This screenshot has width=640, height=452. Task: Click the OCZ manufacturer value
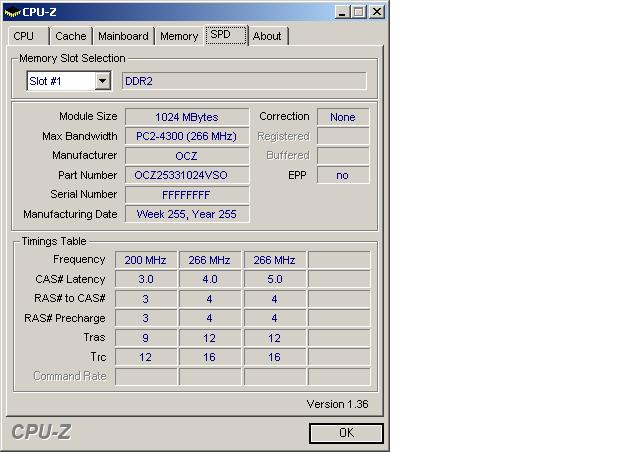pyautogui.click(x=187, y=156)
